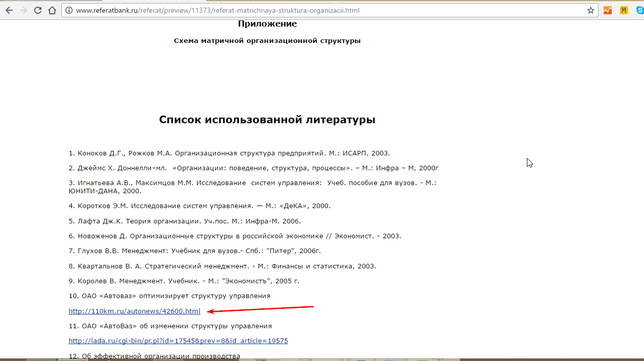Click reference 7 'Глухов В.В. Менеджмент'

click(194, 251)
